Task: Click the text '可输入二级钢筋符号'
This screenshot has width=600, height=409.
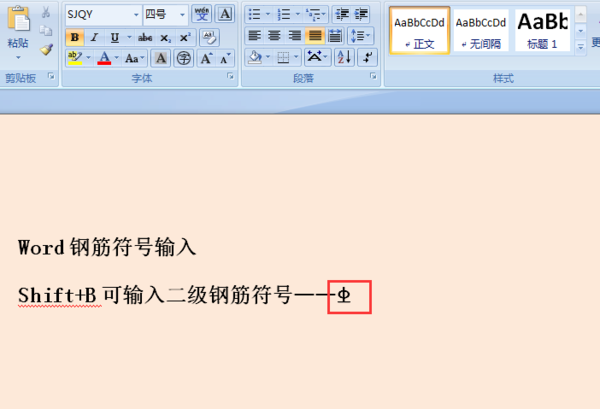Action: pos(197,295)
